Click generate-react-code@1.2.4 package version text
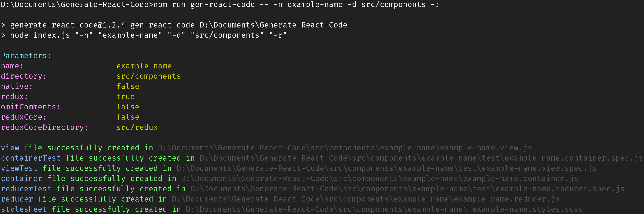The image size is (644, 214). tap(68, 25)
